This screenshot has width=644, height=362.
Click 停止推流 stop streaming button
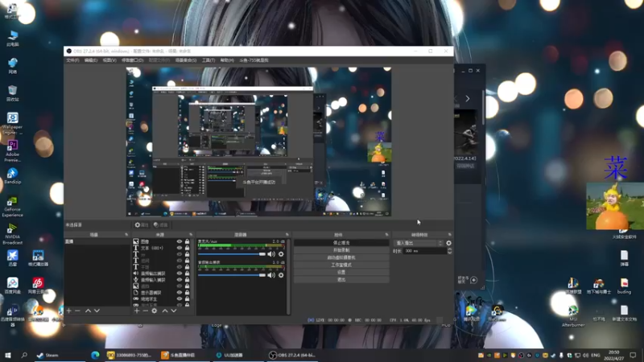point(341,243)
